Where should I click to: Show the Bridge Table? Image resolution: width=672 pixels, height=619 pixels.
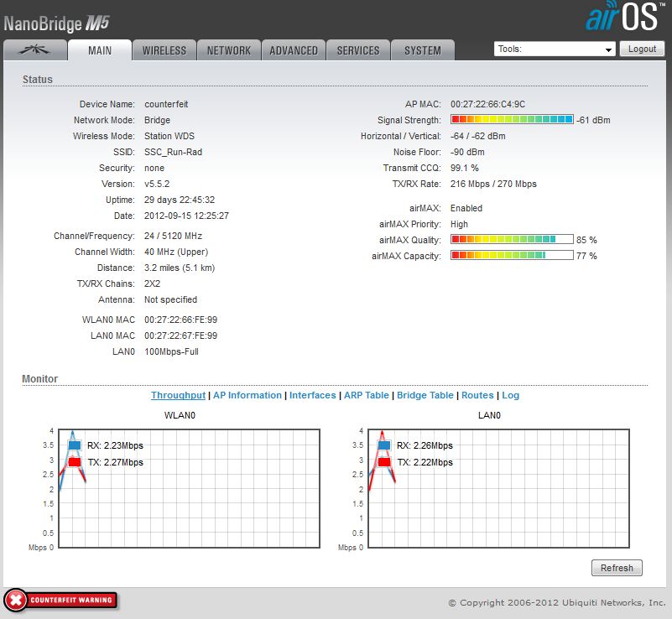point(425,395)
